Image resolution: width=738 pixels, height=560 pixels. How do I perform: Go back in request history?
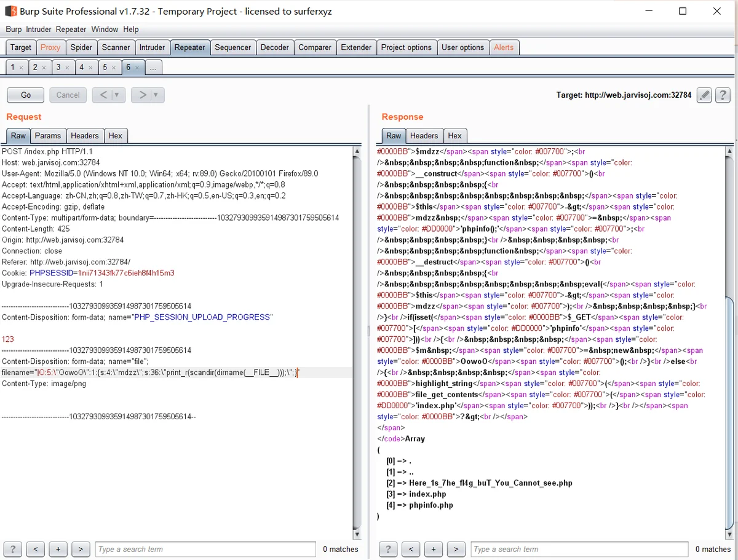pos(103,95)
